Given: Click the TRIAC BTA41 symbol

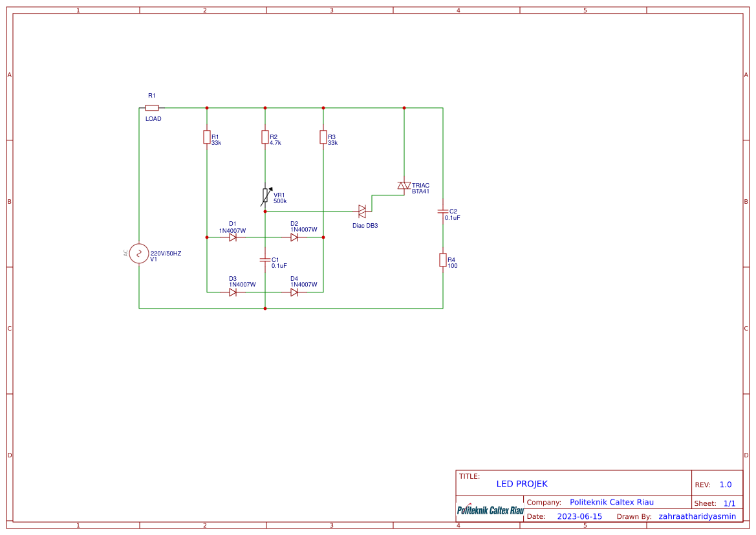Looking at the screenshot, I should (x=404, y=186).
